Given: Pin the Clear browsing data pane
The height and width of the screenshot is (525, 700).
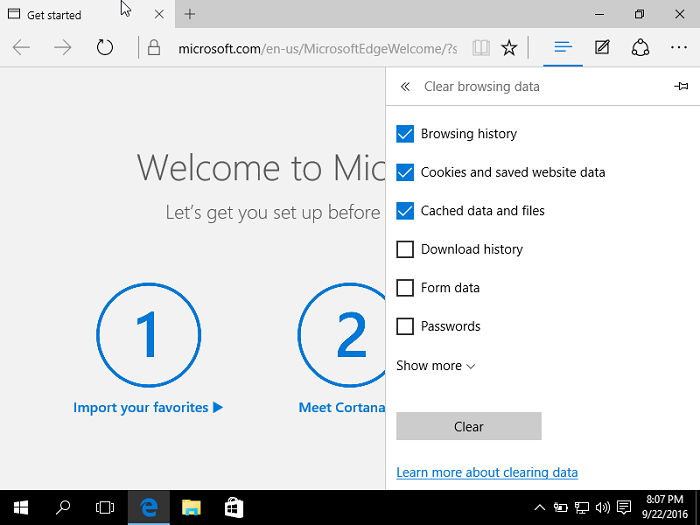Looking at the screenshot, I should coord(681,87).
